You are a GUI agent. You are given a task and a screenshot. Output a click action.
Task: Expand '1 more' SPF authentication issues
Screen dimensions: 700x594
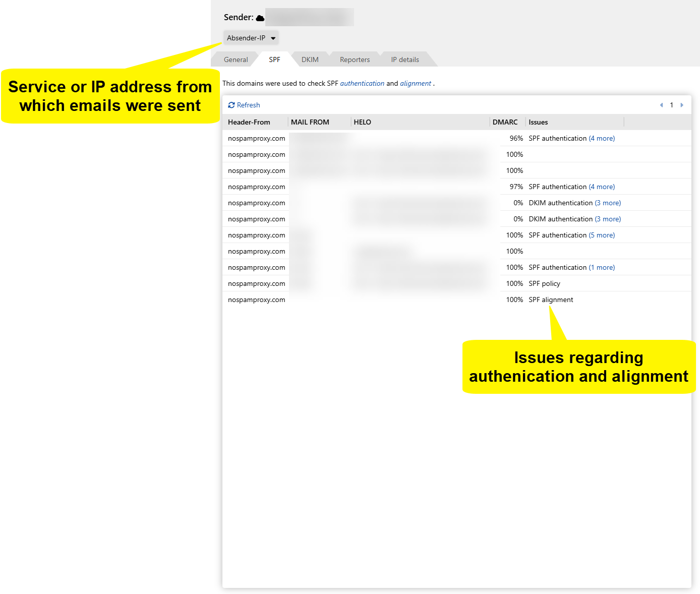point(602,267)
